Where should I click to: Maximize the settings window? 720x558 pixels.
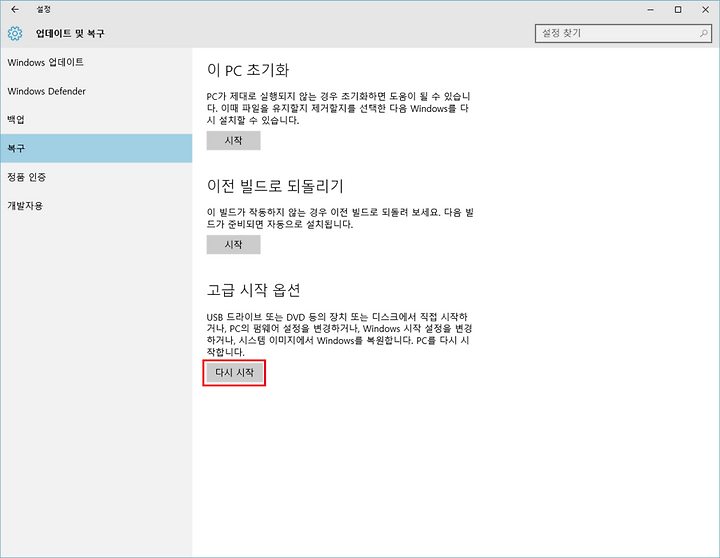click(x=678, y=10)
